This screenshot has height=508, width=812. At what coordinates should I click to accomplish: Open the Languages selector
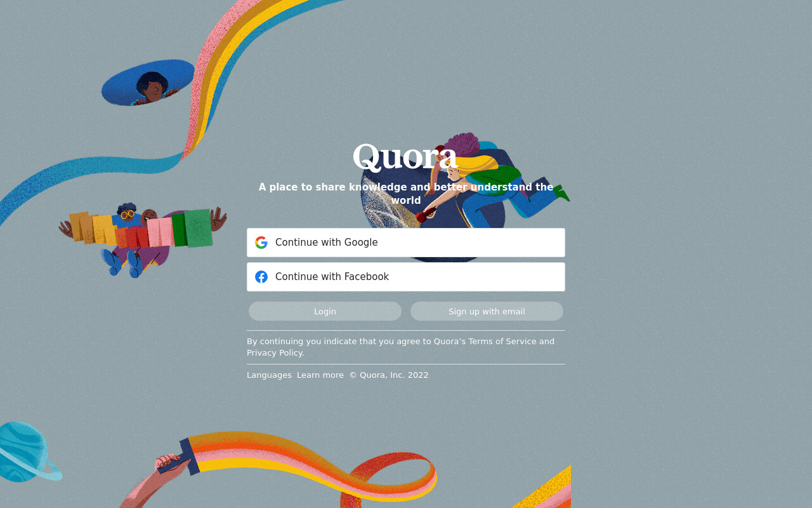pos(269,375)
